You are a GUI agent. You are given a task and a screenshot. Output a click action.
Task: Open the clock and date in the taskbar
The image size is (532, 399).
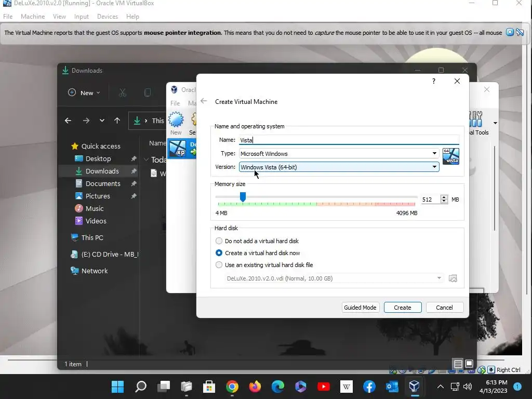tap(493, 387)
